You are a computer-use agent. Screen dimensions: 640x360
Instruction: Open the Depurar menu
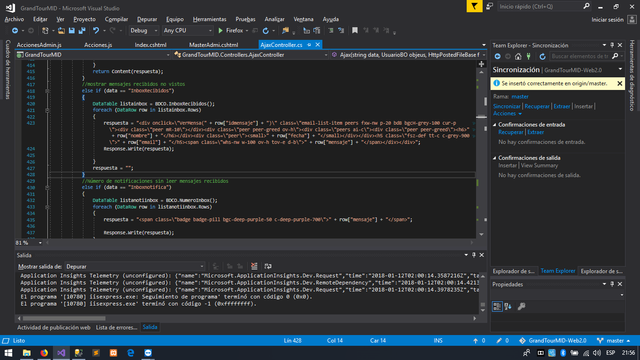[x=147, y=19]
